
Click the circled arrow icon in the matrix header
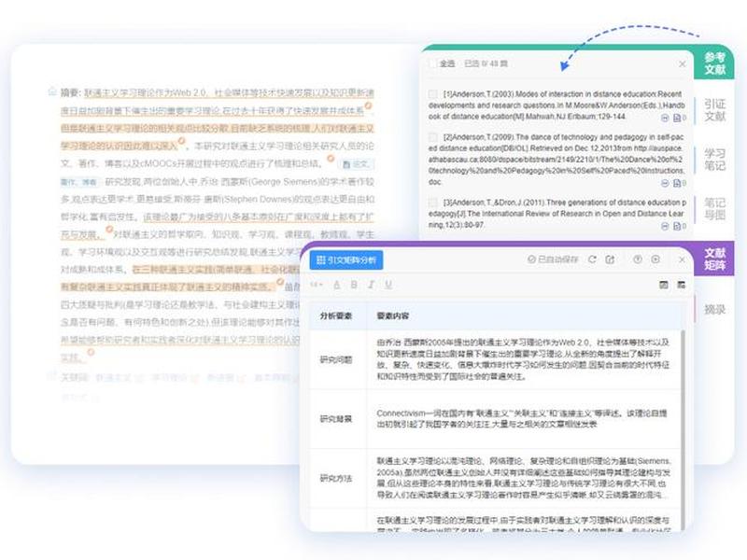point(638,259)
